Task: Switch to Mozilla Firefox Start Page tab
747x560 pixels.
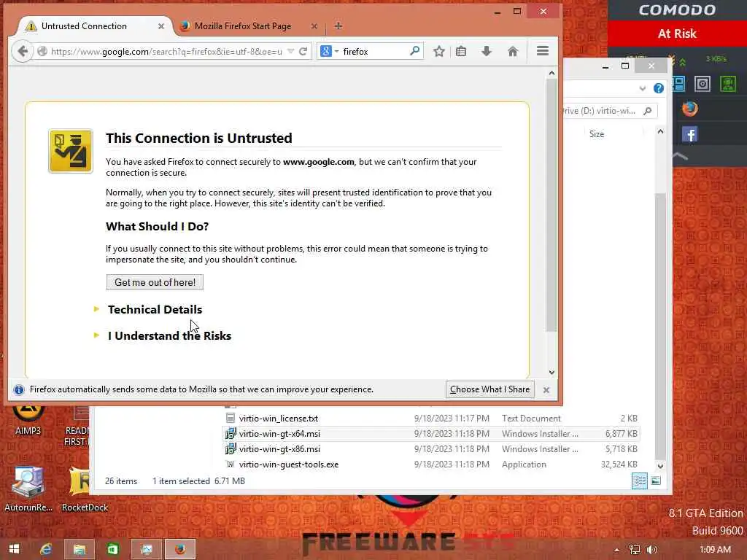Action: pos(242,26)
